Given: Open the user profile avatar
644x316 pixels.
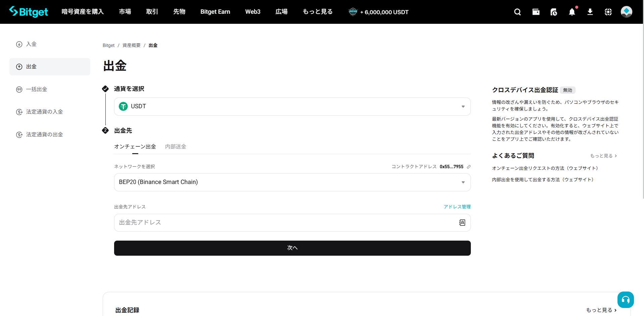Looking at the screenshot, I should [x=626, y=12].
